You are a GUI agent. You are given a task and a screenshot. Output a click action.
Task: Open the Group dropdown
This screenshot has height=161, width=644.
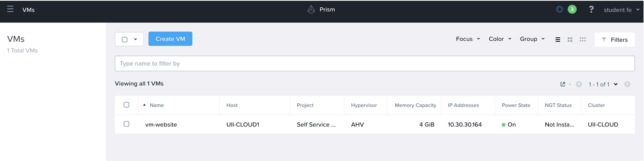pyautogui.click(x=532, y=39)
